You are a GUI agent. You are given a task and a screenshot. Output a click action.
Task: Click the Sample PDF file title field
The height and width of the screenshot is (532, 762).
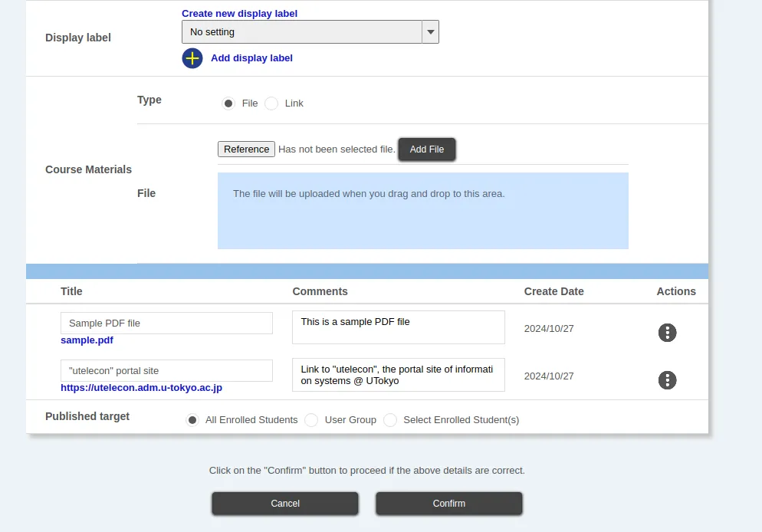[166, 323]
